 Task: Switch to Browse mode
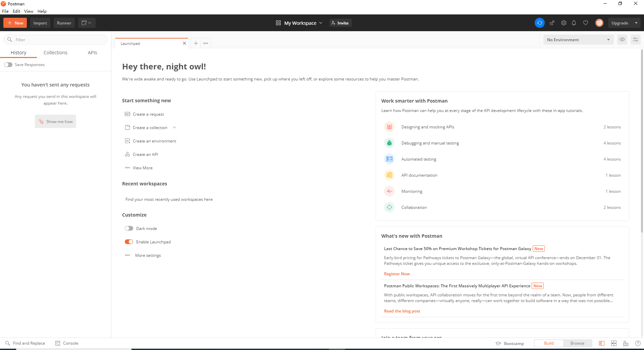click(x=577, y=343)
